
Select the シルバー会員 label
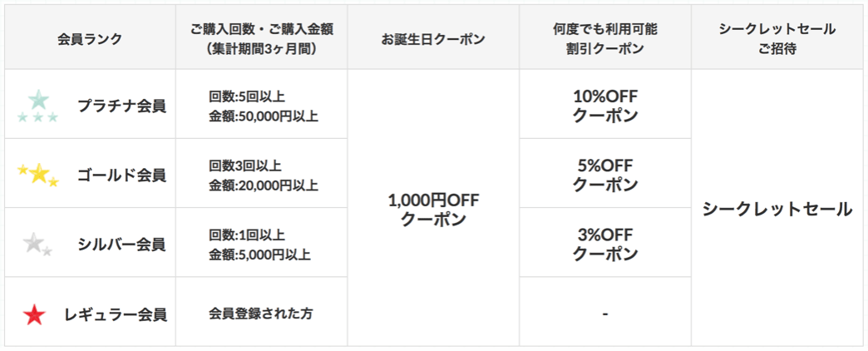pos(121,245)
